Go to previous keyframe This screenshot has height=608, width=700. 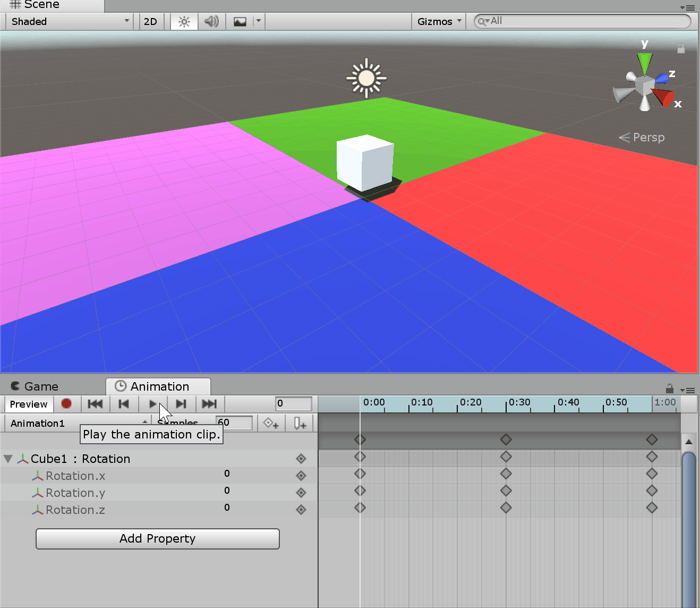124,404
